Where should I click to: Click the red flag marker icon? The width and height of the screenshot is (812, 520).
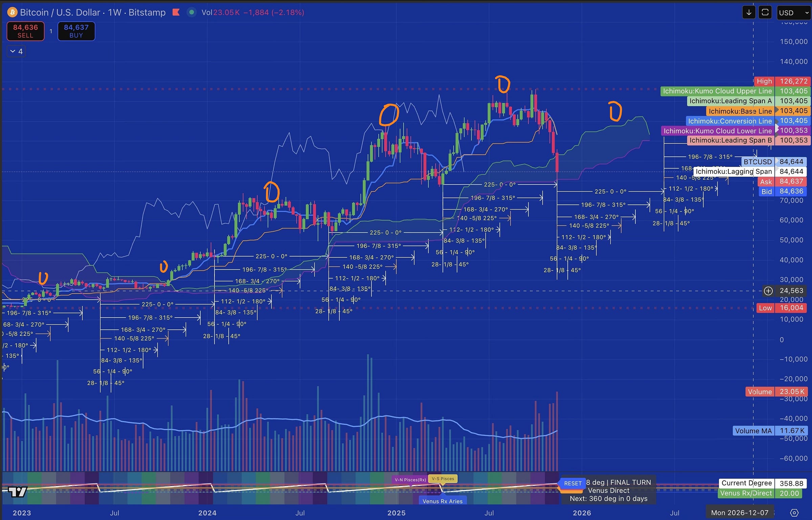(176, 13)
